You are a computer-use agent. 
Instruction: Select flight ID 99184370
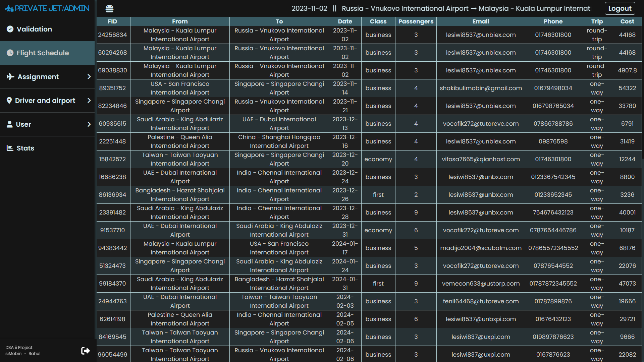tap(112, 284)
